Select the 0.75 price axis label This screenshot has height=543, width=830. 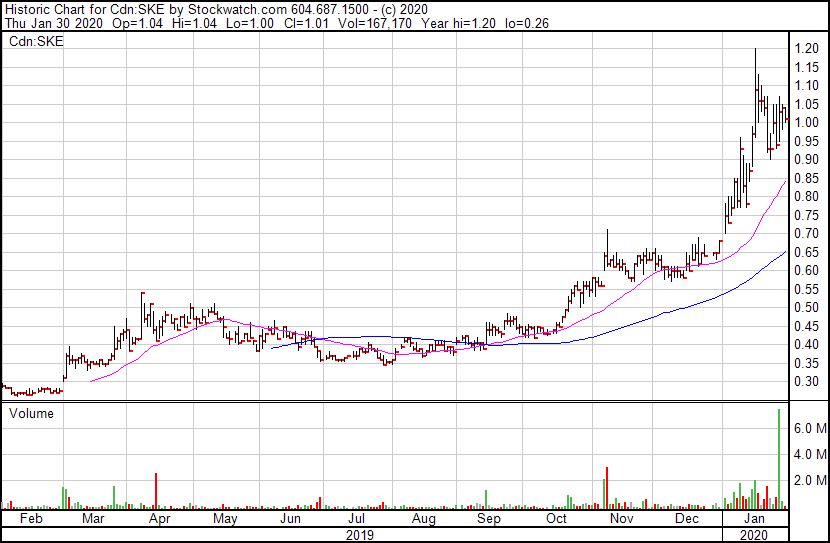pyautogui.click(x=807, y=215)
